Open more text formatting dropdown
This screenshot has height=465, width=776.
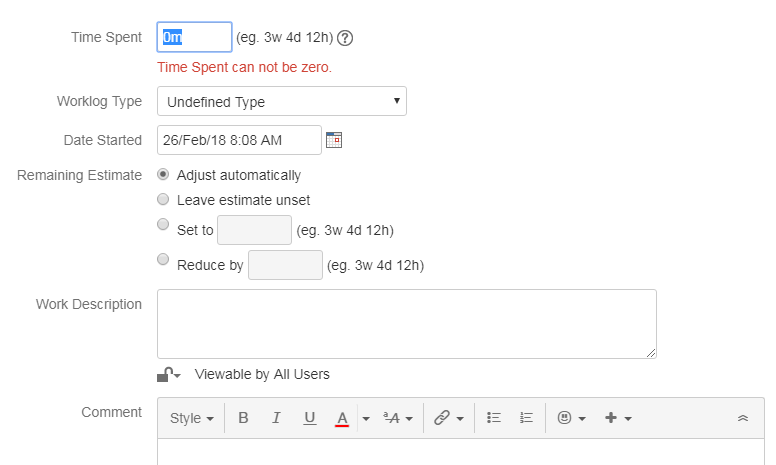[x=398, y=418]
